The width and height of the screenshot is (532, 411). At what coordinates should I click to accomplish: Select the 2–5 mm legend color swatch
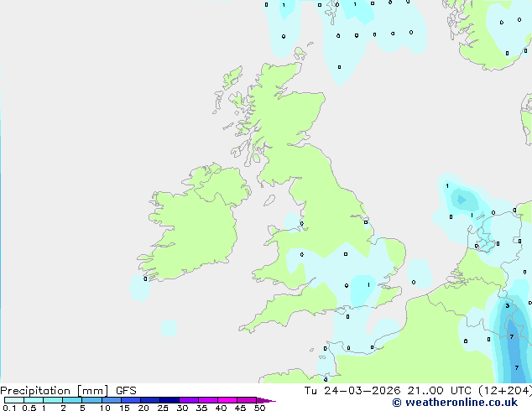pyautogui.click(x=72, y=400)
